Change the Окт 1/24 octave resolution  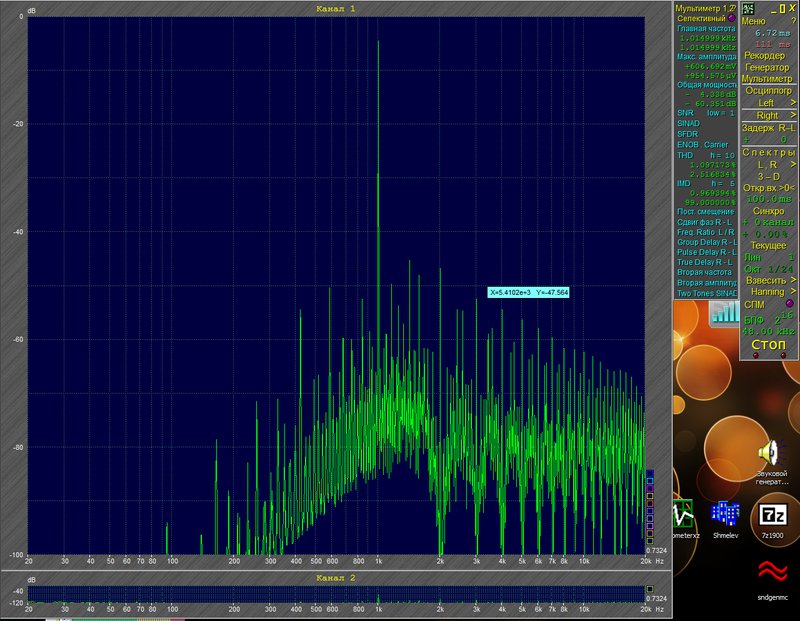click(x=768, y=269)
